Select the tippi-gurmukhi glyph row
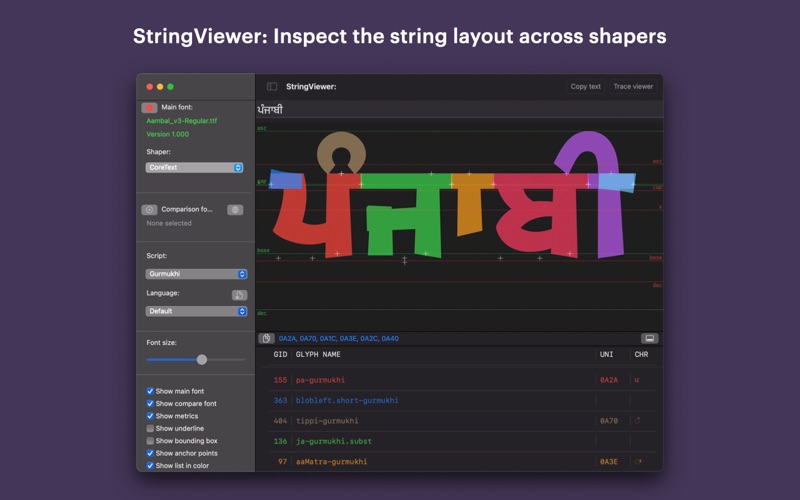Screen dimensions: 800x500 click(462, 421)
